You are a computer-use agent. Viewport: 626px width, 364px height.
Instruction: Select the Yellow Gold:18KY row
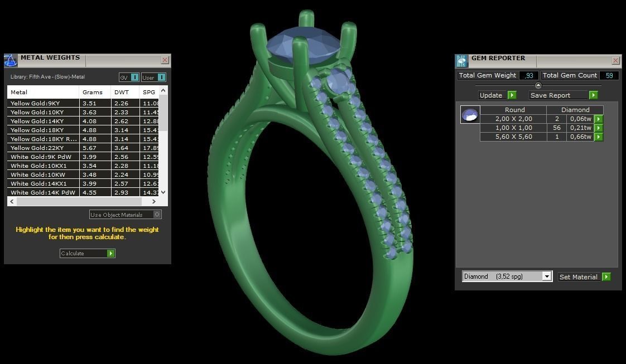pos(83,130)
